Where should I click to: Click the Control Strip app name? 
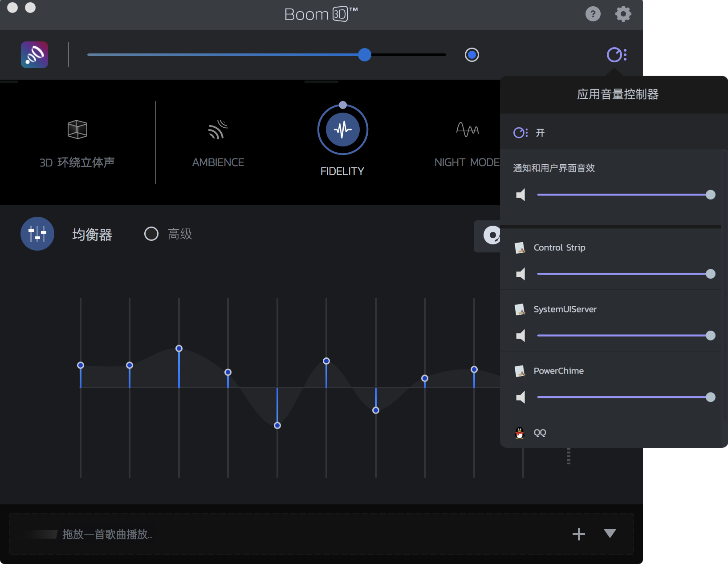[560, 248]
